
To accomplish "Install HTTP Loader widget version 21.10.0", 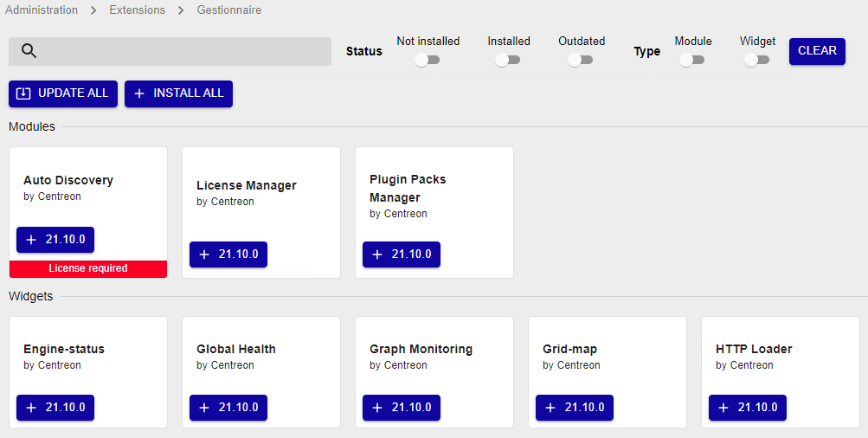I will (x=748, y=408).
